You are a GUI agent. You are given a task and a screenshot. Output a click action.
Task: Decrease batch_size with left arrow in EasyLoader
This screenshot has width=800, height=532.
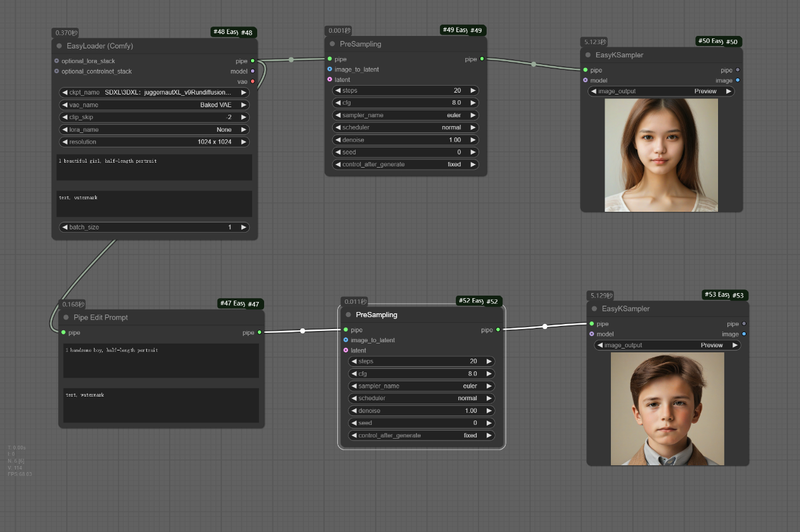65,227
